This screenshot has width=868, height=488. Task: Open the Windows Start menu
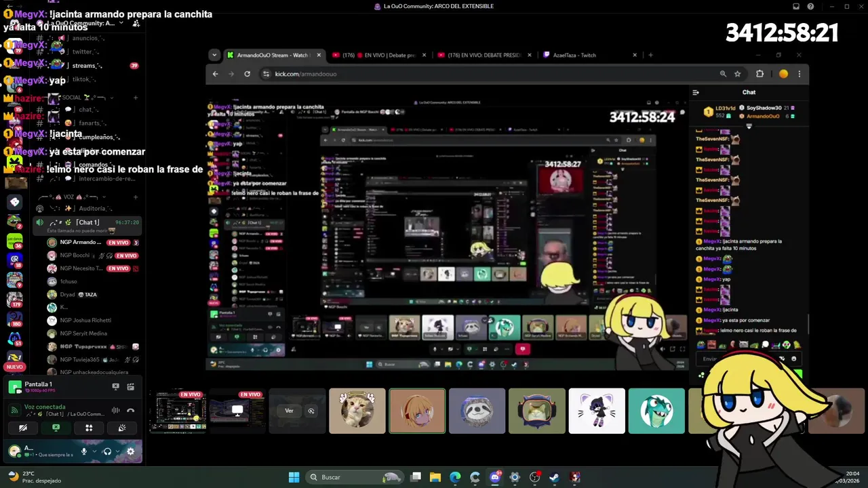tap(294, 477)
